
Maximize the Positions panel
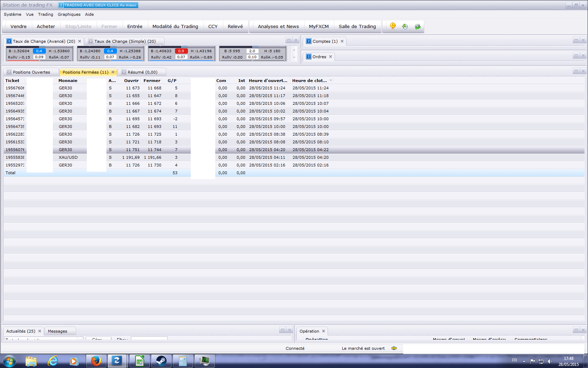pyautogui.click(x=576, y=71)
